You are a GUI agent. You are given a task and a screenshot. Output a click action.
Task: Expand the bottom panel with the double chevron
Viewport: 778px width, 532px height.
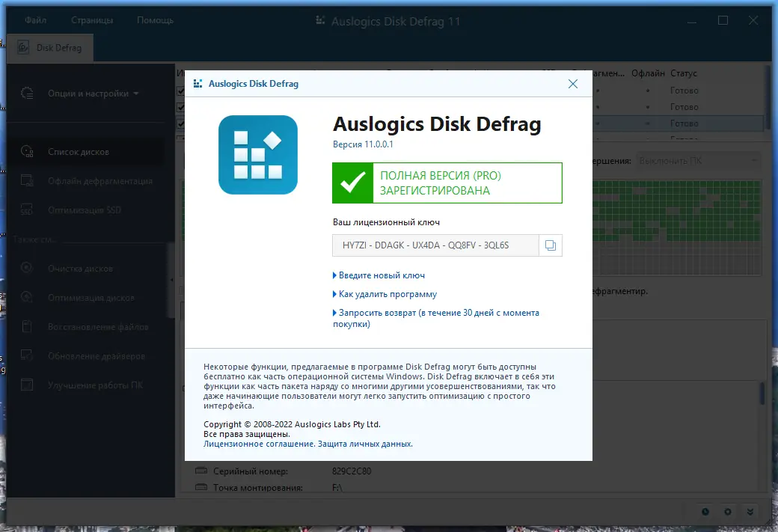point(750,512)
